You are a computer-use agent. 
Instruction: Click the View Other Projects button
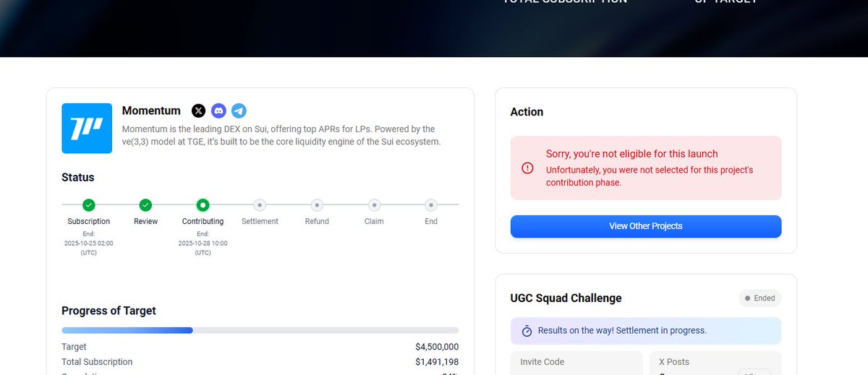point(646,226)
